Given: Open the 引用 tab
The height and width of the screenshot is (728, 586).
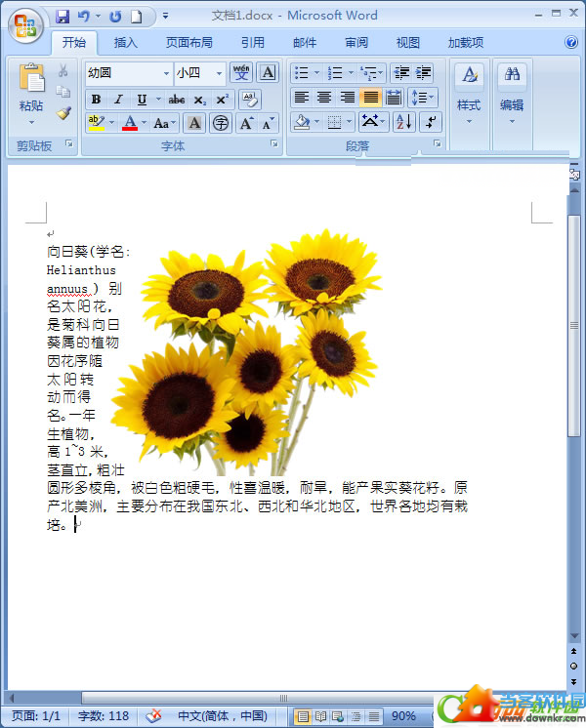Looking at the screenshot, I should pyautogui.click(x=252, y=43).
